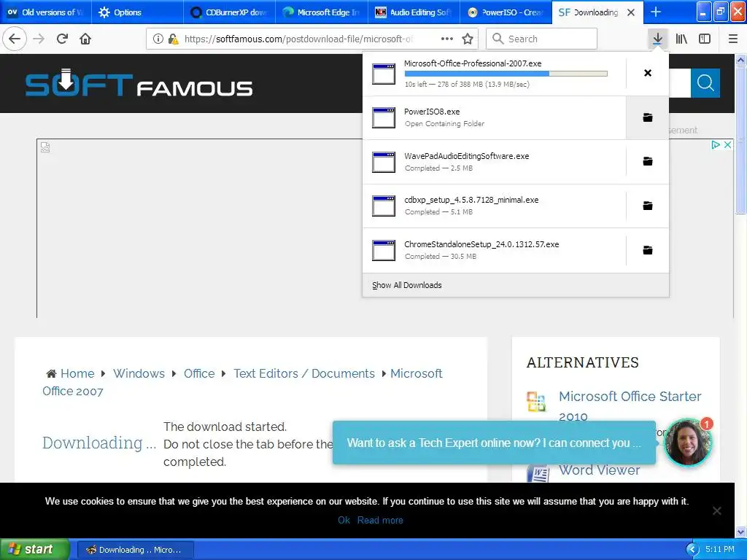Click the address bar URL
The height and width of the screenshot is (560, 747).
coord(298,39)
